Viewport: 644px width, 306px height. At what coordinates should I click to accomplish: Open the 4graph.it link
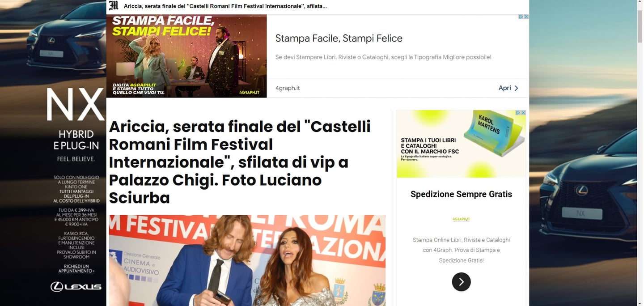[x=288, y=88]
